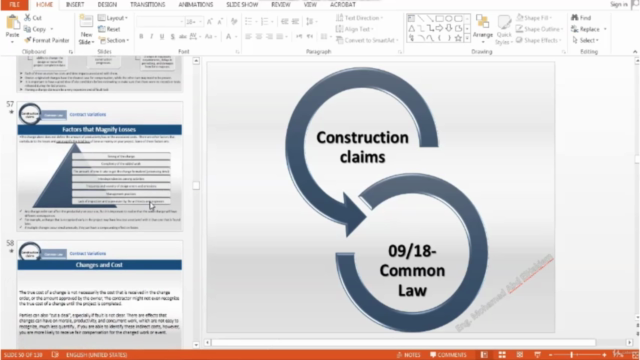Toggle right-to-left text direction
This screenshot has height=360, width=640.
310,36
